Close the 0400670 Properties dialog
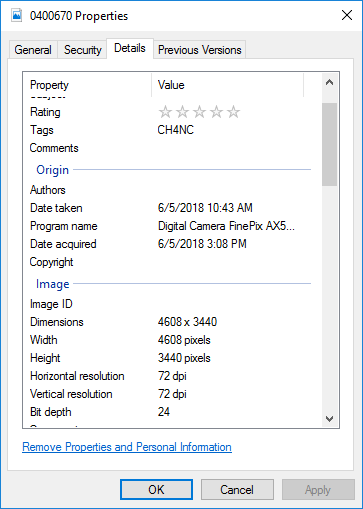Viewport: 363px width, 509px height. (347, 15)
